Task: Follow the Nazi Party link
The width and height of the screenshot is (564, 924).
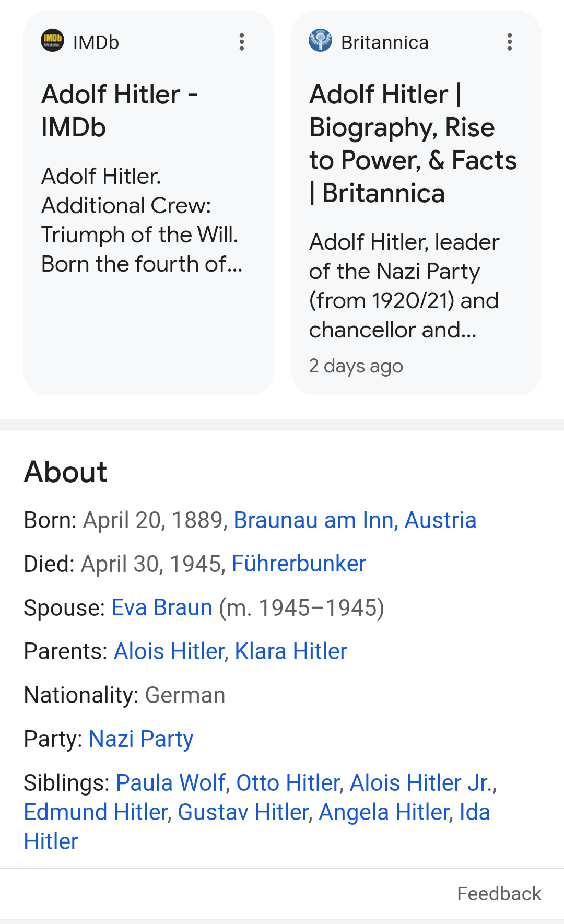Action: click(x=141, y=739)
